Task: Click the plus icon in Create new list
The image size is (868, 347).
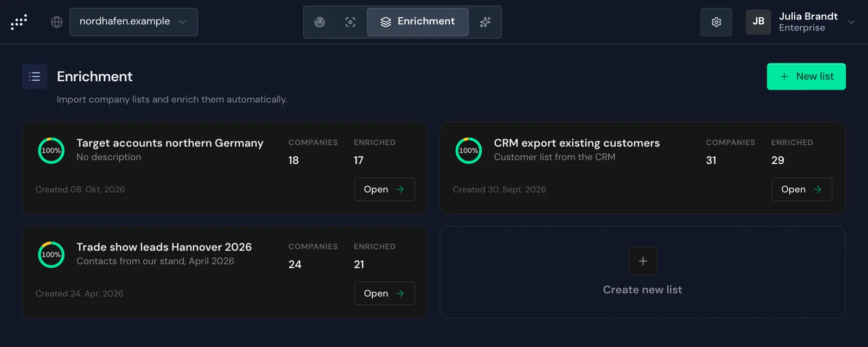Action: [x=643, y=261]
